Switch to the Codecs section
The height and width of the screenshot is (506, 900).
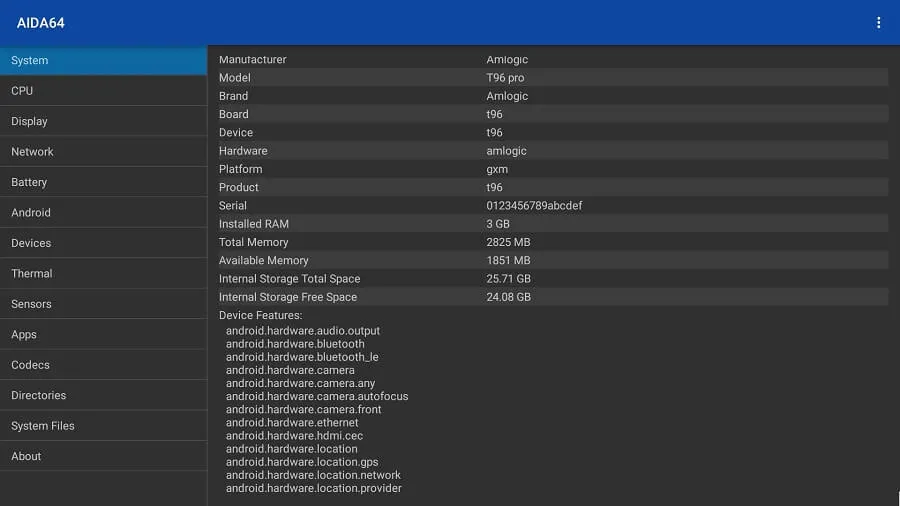point(103,365)
